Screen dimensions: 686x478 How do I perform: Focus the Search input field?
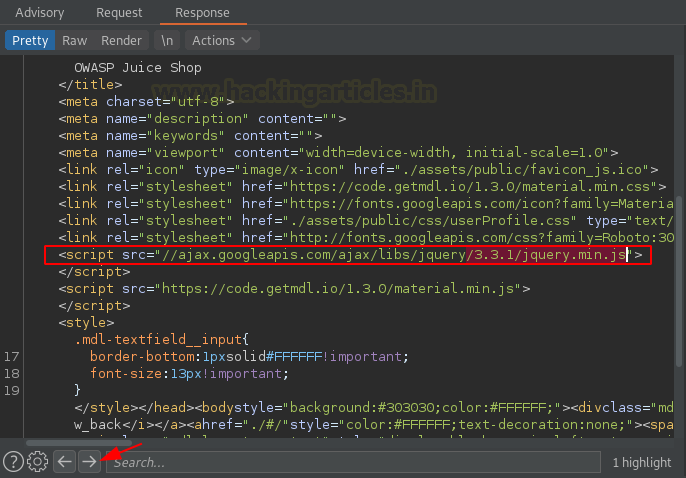pyautogui.click(x=353, y=462)
